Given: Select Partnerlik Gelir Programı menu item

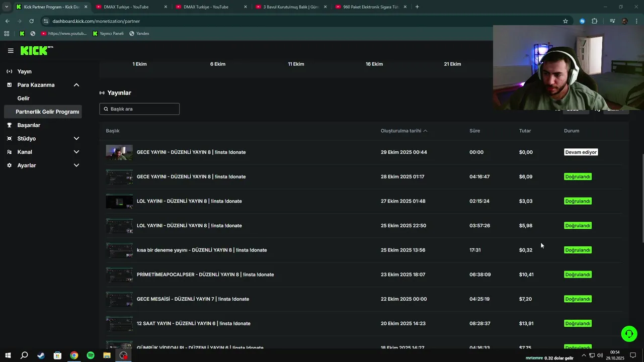Looking at the screenshot, I should [x=43, y=112].
